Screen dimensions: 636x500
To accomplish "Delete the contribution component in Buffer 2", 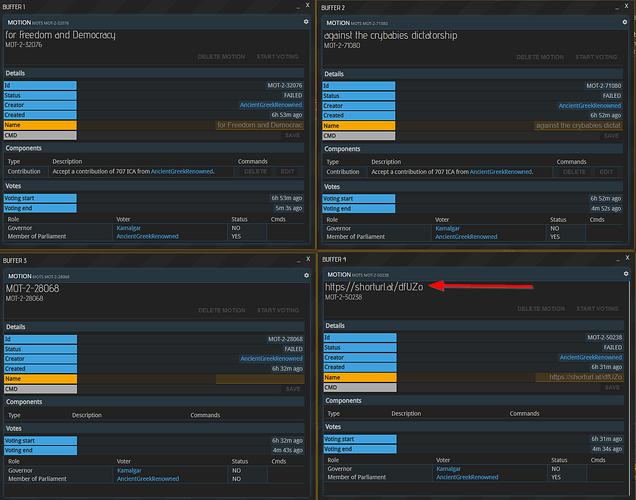I will click(x=574, y=172).
